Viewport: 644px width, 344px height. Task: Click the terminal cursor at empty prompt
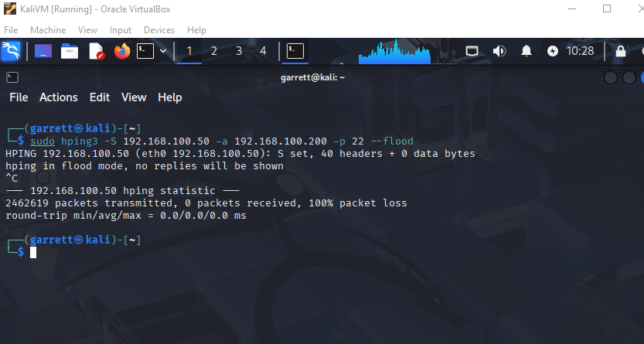coord(33,253)
